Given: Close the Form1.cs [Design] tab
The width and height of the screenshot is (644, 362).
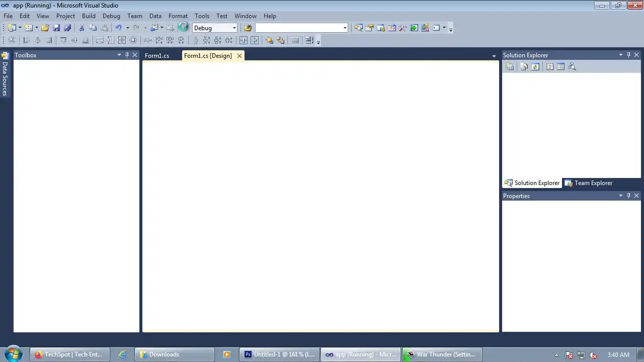Looking at the screenshot, I should tap(239, 56).
